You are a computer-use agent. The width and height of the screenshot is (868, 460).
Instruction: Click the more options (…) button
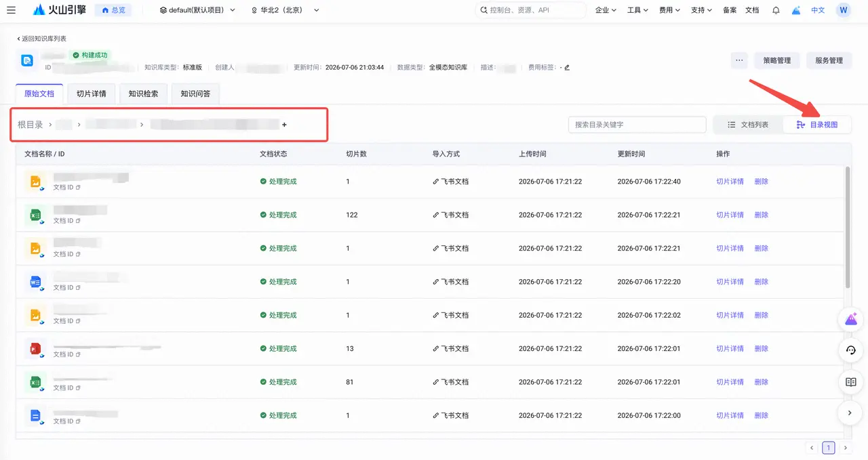[x=740, y=60]
